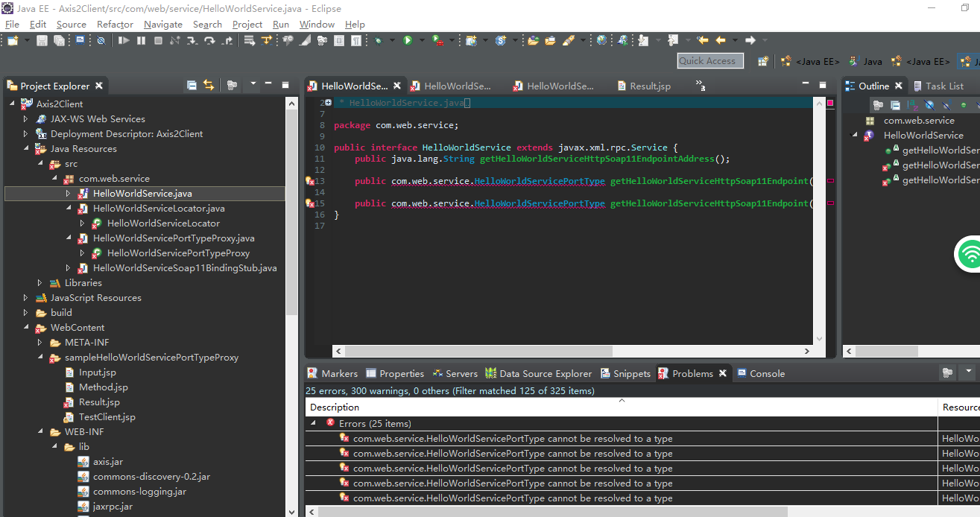Viewport: 980px width, 517px height.
Task: Open Data Source Explorer view
Action: (x=538, y=373)
